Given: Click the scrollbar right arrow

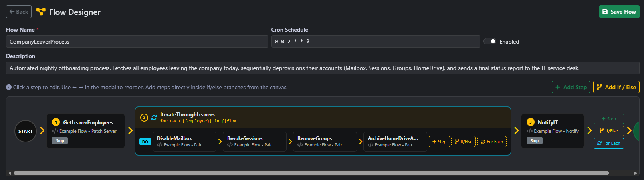Looking at the screenshot, I should (636, 173).
